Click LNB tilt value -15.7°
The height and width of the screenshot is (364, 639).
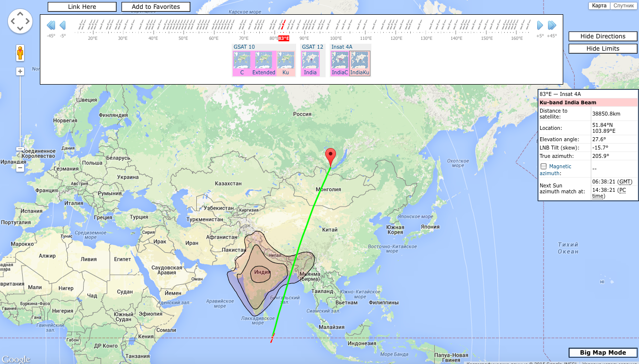600,148
